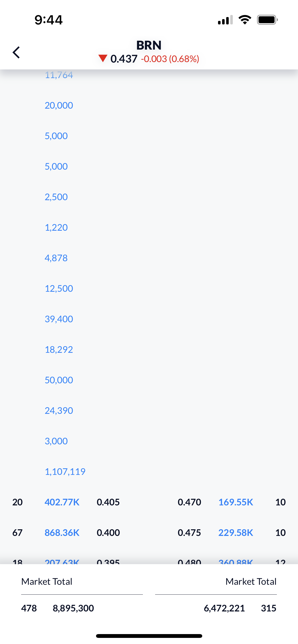
Task: Tap the buy-side Market Total 8,895,300
Action: [73, 608]
